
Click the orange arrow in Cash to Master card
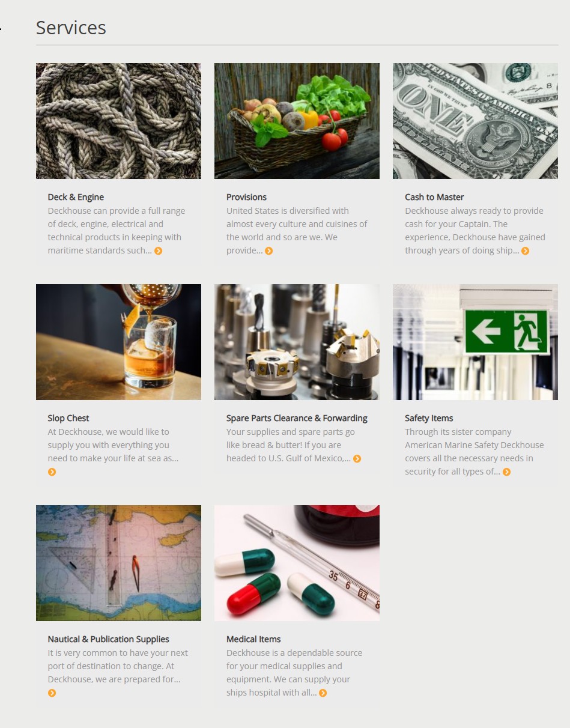tap(526, 251)
